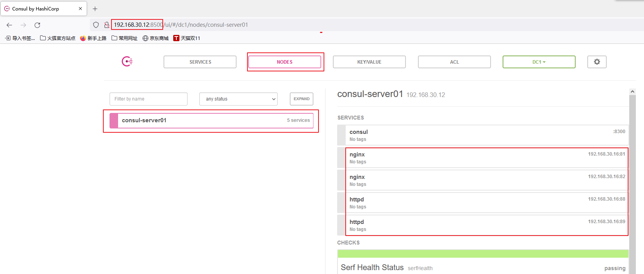Click the 192.168.30.12 node address text
Screen dimensions: 644x274
[x=426, y=95]
